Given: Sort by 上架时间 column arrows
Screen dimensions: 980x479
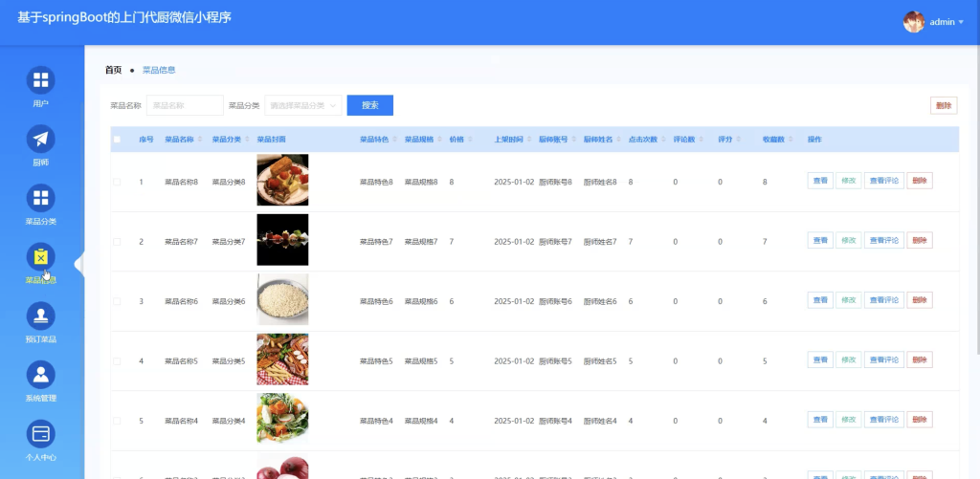Looking at the screenshot, I should (x=528, y=140).
